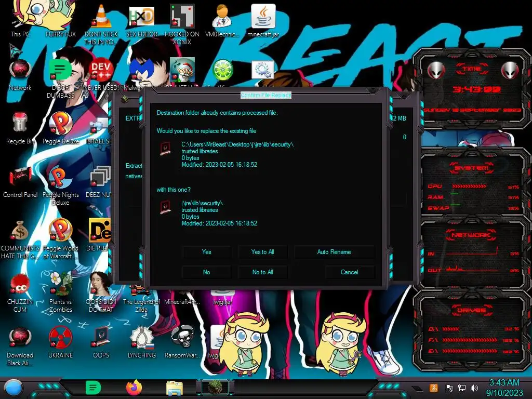Open the Recycle Bin icon
The image size is (532, 399).
click(x=20, y=123)
